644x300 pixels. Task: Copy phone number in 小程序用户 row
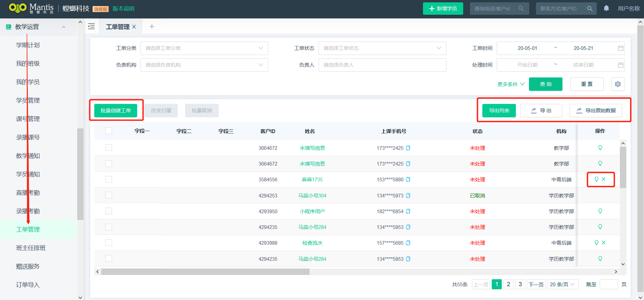[408, 212]
